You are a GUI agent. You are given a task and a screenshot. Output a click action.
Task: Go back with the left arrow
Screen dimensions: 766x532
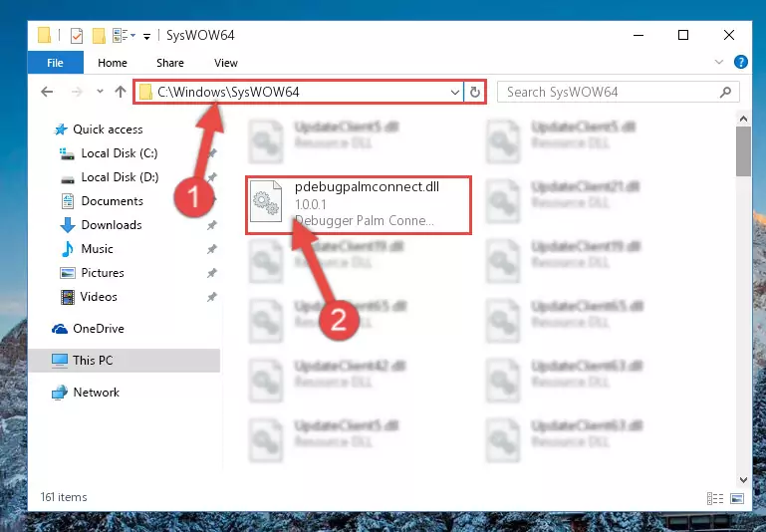(x=47, y=92)
